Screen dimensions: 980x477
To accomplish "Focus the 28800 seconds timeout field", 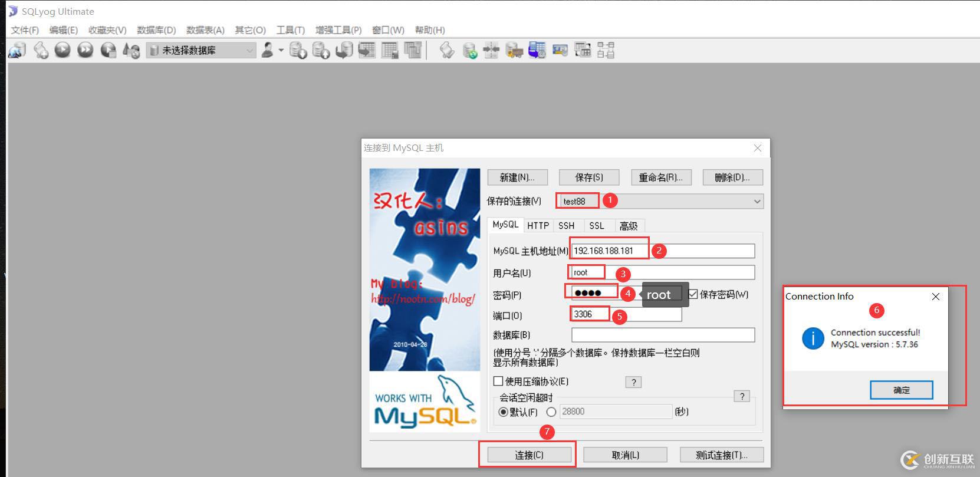I will (x=616, y=412).
